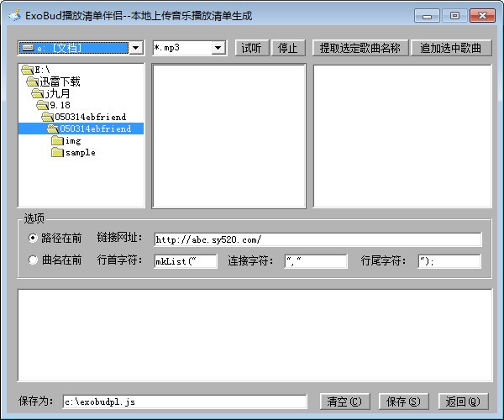
Task: Click the 清空(C) clear button
Action: [x=344, y=402]
